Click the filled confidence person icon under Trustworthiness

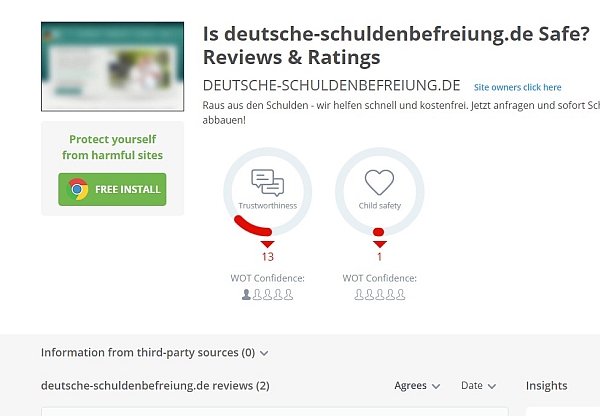[246, 295]
